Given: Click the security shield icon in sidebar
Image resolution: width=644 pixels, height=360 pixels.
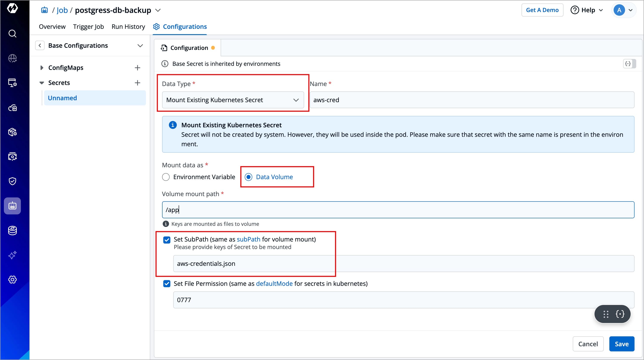Looking at the screenshot, I should (x=12, y=181).
